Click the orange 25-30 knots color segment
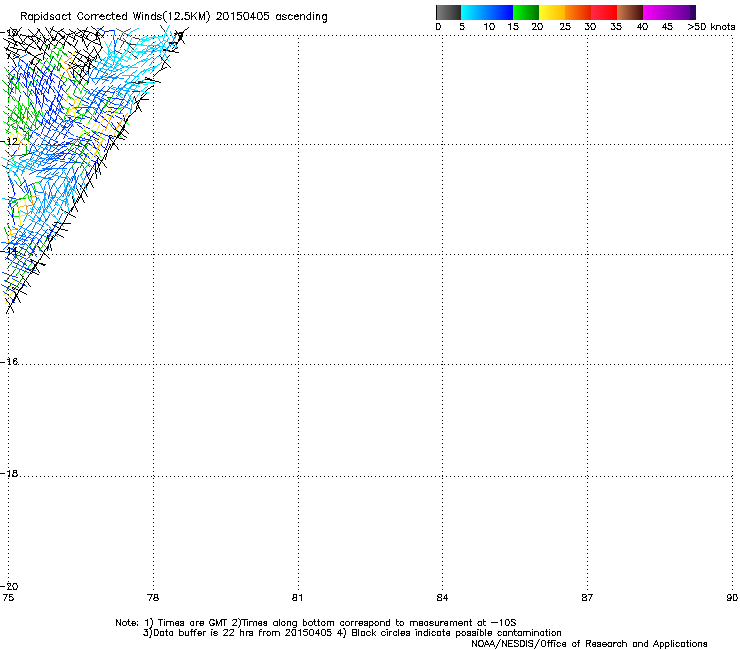Screen dimensions: 740x650 point(578,12)
